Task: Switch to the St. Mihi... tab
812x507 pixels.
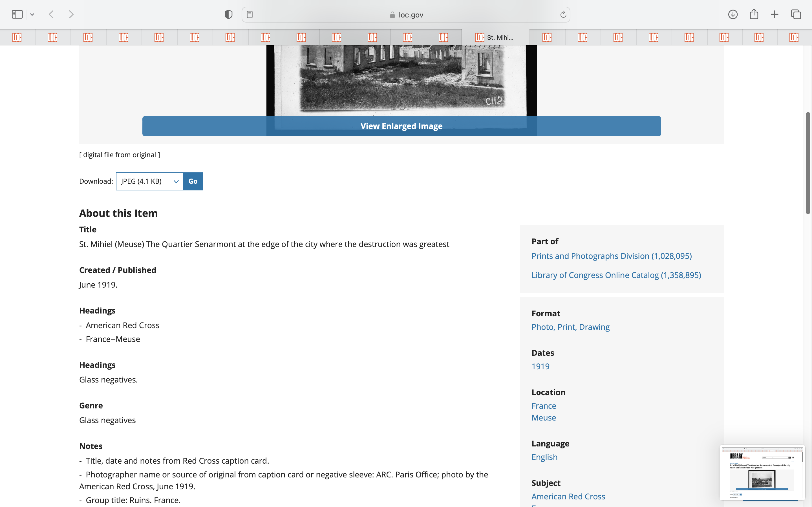Action: pyautogui.click(x=495, y=37)
